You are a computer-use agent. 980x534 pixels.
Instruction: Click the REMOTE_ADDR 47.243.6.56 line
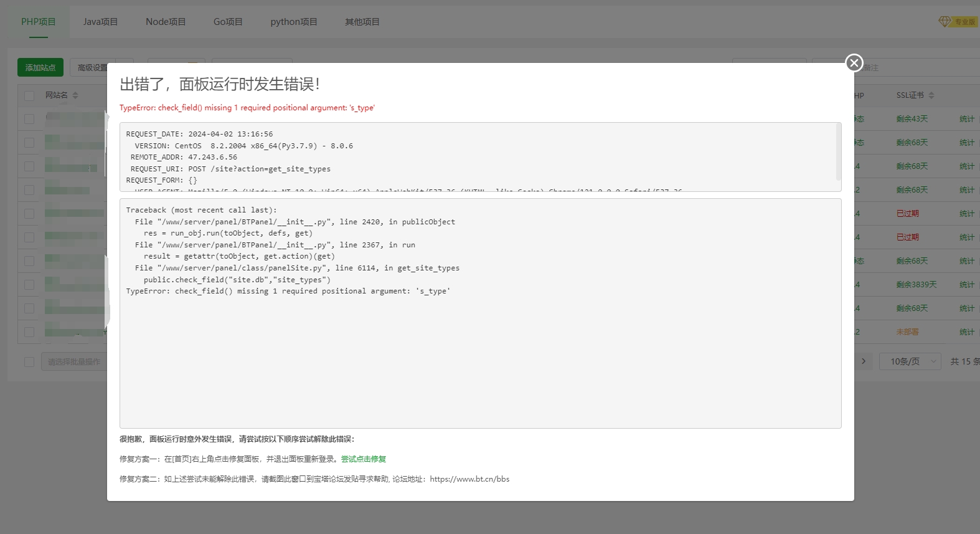coord(184,157)
